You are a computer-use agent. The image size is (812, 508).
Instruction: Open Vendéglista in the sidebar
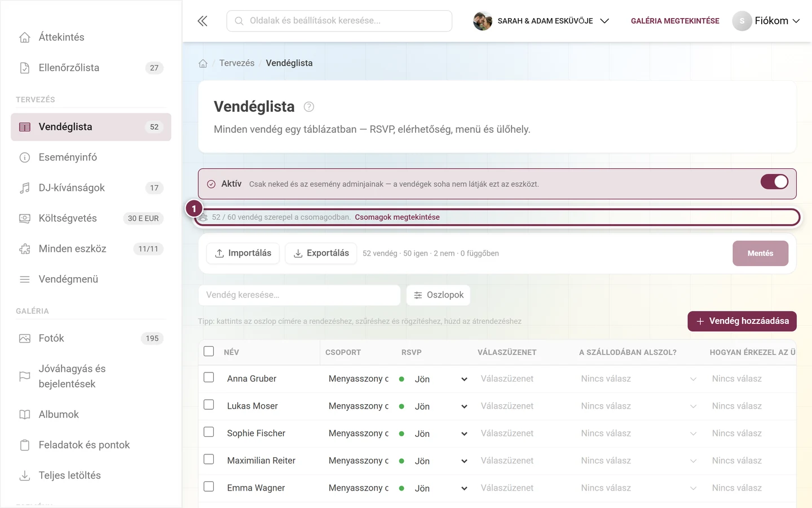91,127
